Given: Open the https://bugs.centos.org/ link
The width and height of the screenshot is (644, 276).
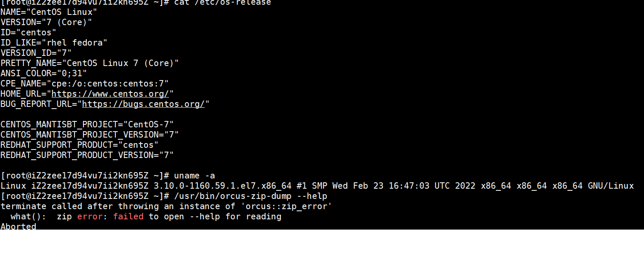Looking at the screenshot, I should [x=143, y=104].
